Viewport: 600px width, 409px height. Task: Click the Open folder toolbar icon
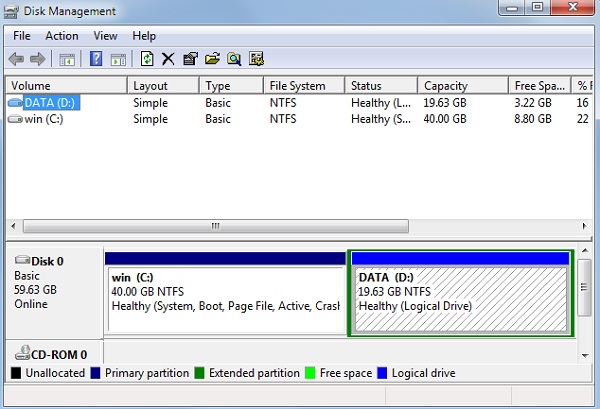point(212,59)
